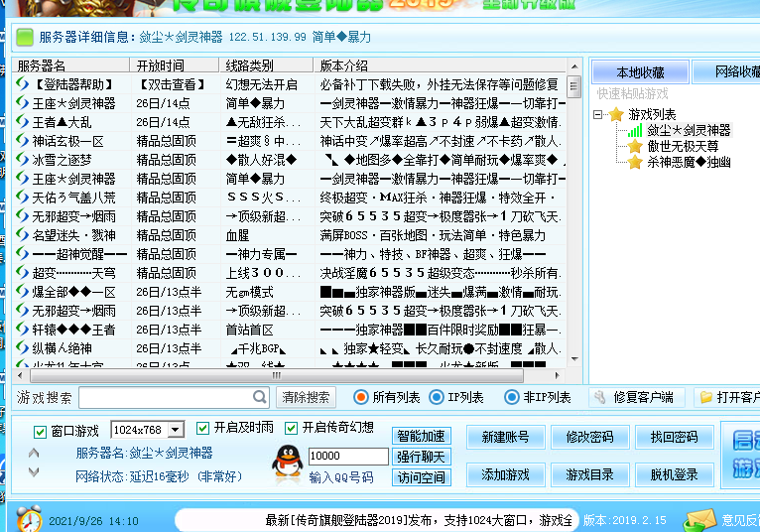Click the server list scroll-up arrow
Viewport: 760px width, 532px height.
pos(574,66)
